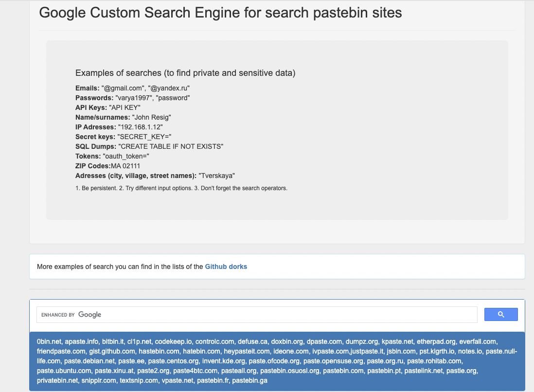This screenshot has width=534, height=392.
Task: Click the Google logo in search box
Action: 89,315
